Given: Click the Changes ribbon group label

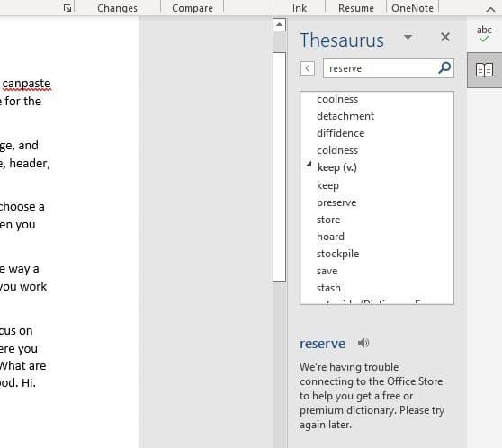Looking at the screenshot, I should pos(117,8).
